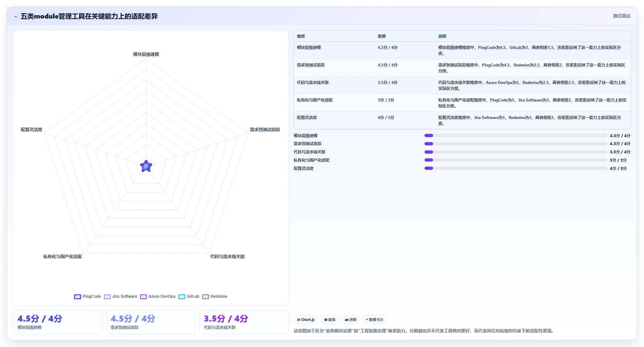The width and height of the screenshot is (644, 347).
Task: Click radar axis label 需求到测试追踪
Action: tap(265, 130)
